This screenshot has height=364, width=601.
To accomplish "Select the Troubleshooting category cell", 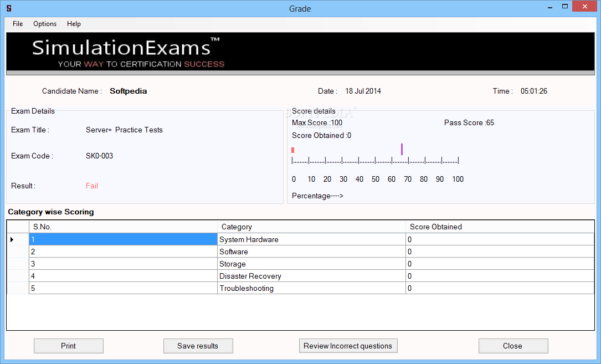I will (312, 288).
